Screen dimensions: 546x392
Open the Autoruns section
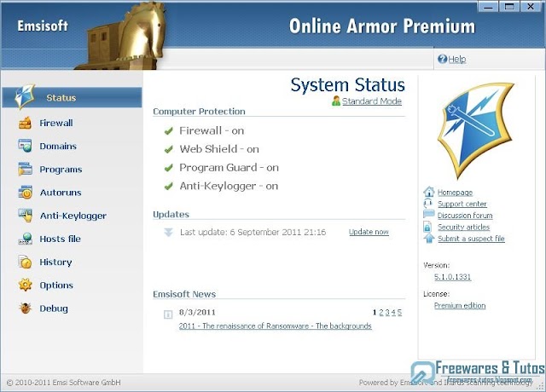(x=61, y=193)
